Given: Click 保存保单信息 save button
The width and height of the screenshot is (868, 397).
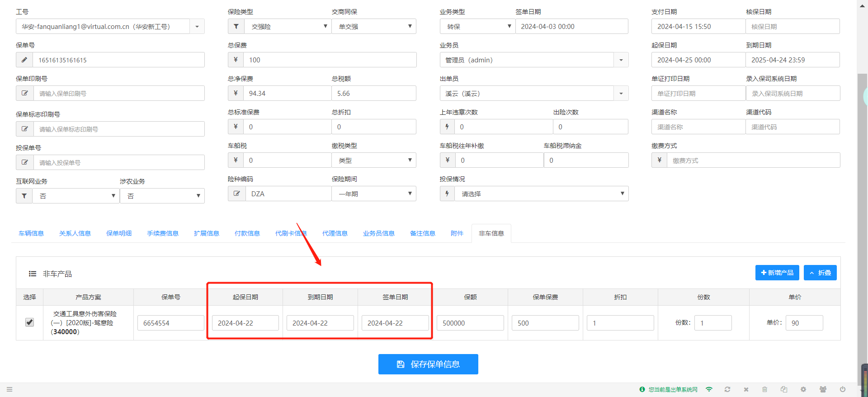Looking at the screenshot, I should [428, 364].
